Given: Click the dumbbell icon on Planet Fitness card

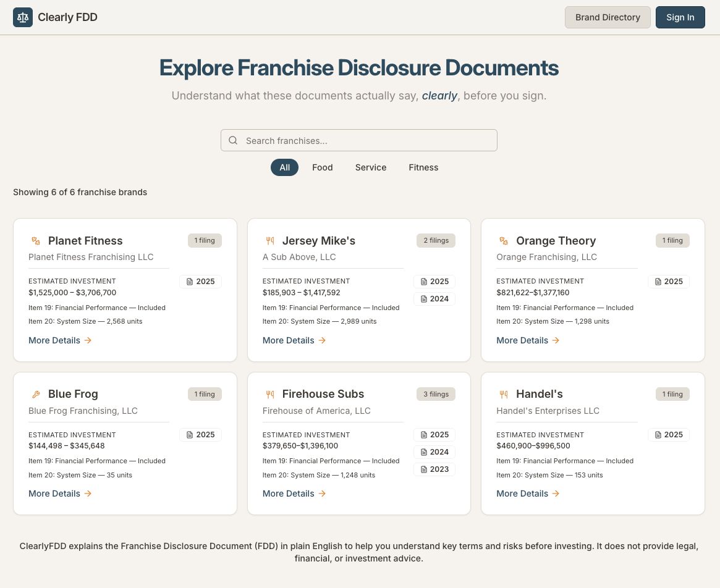Looking at the screenshot, I should [35, 240].
